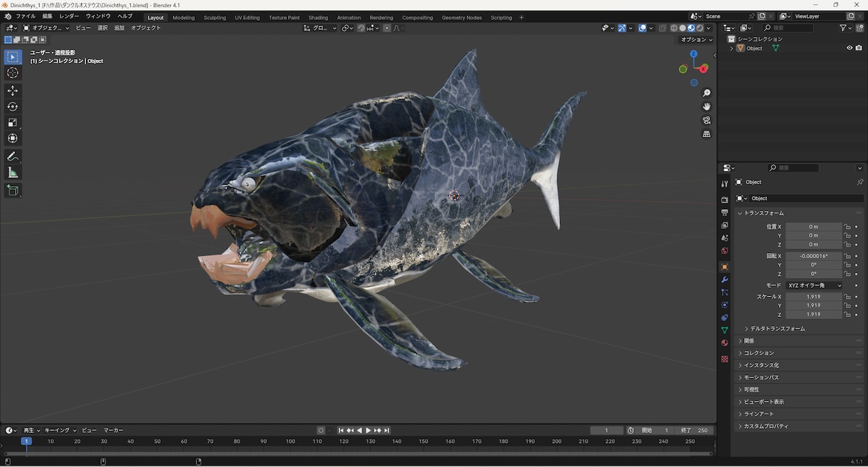The height and width of the screenshot is (467, 868).
Task: Open the Output properties tab
Action: click(725, 213)
